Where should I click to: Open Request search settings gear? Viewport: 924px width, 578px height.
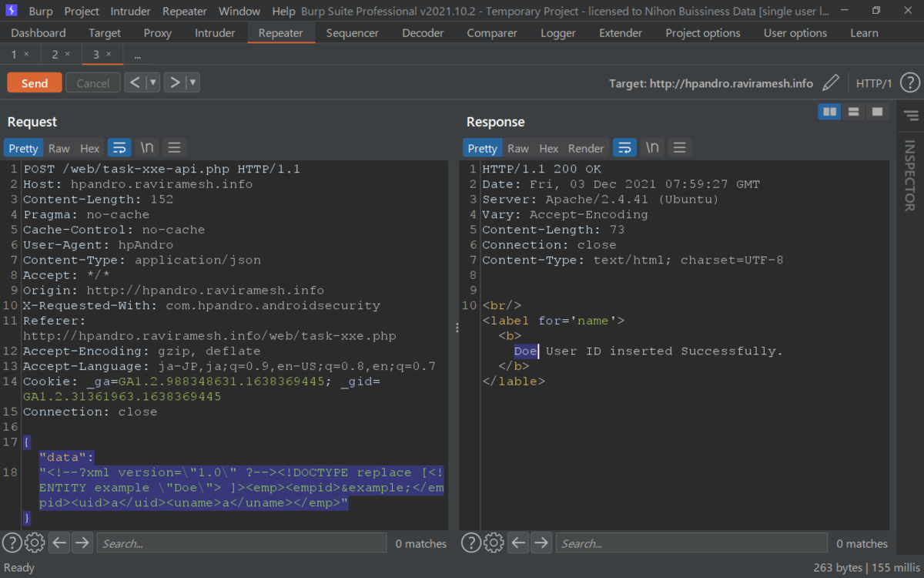(35, 543)
